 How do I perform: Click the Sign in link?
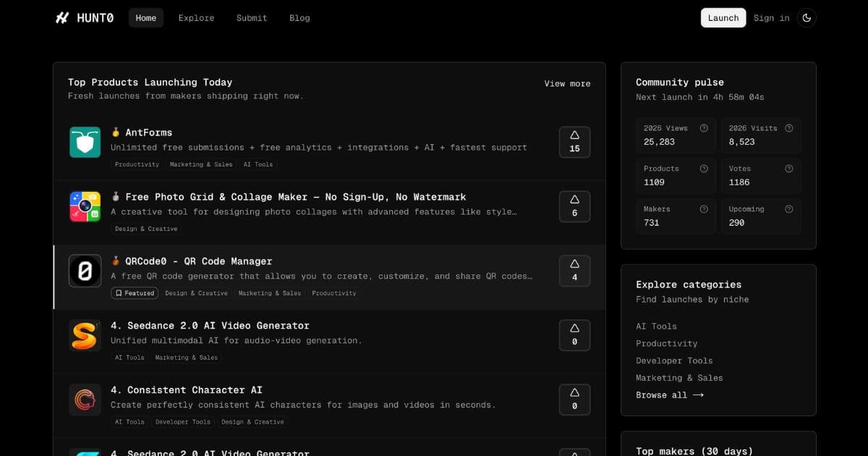771,18
